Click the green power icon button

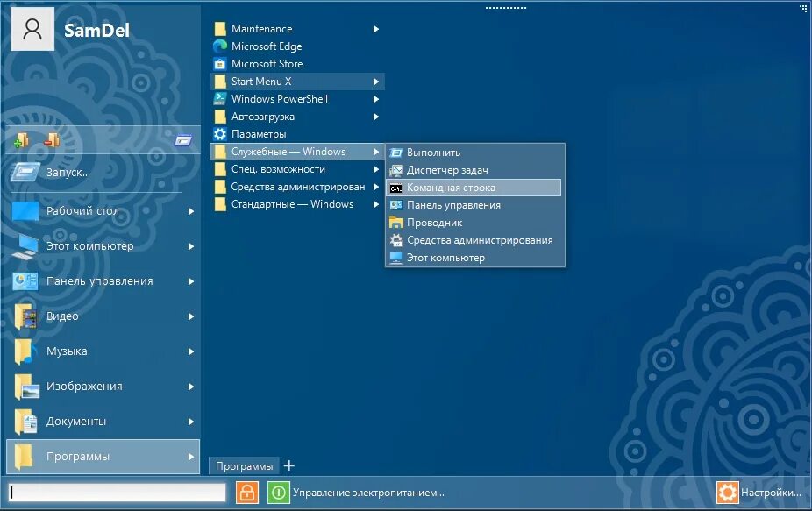click(x=278, y=493)
